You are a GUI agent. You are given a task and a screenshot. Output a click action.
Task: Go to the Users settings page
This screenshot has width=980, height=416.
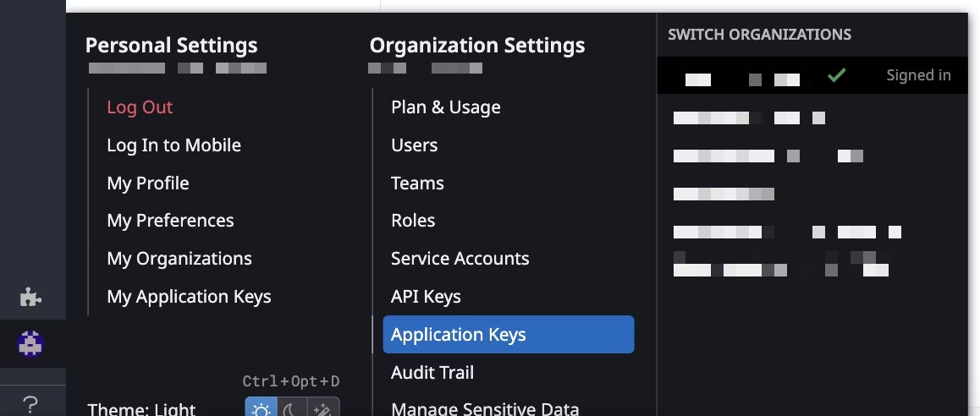tap(415, 145)
